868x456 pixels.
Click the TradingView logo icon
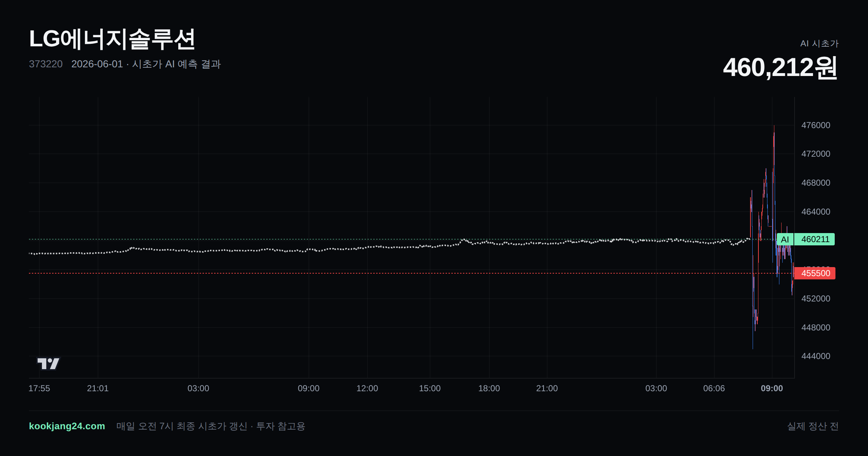click(48, 363)
